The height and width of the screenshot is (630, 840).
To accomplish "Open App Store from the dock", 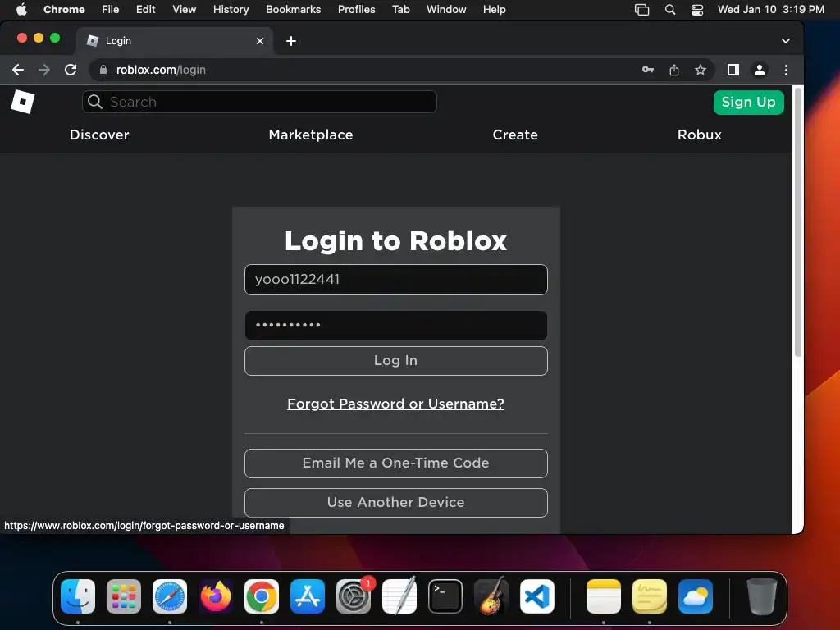I will tap(308, 596).
